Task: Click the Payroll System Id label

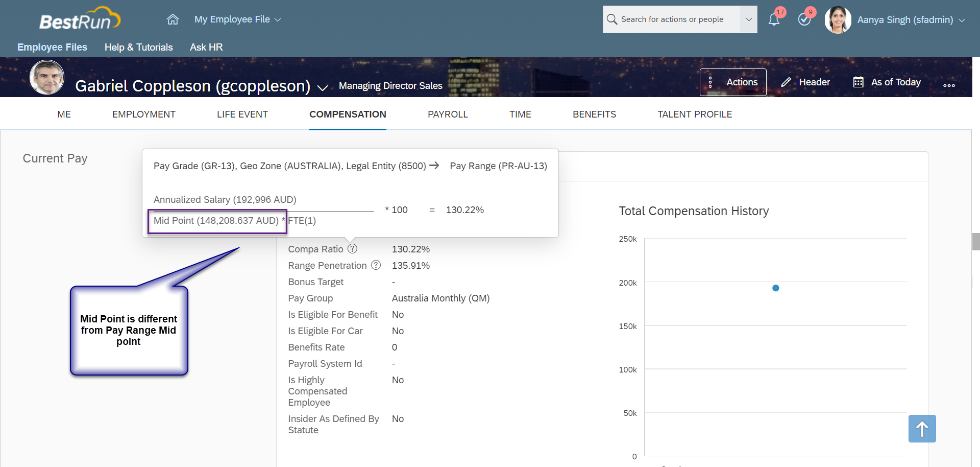Action: point(325,364)
